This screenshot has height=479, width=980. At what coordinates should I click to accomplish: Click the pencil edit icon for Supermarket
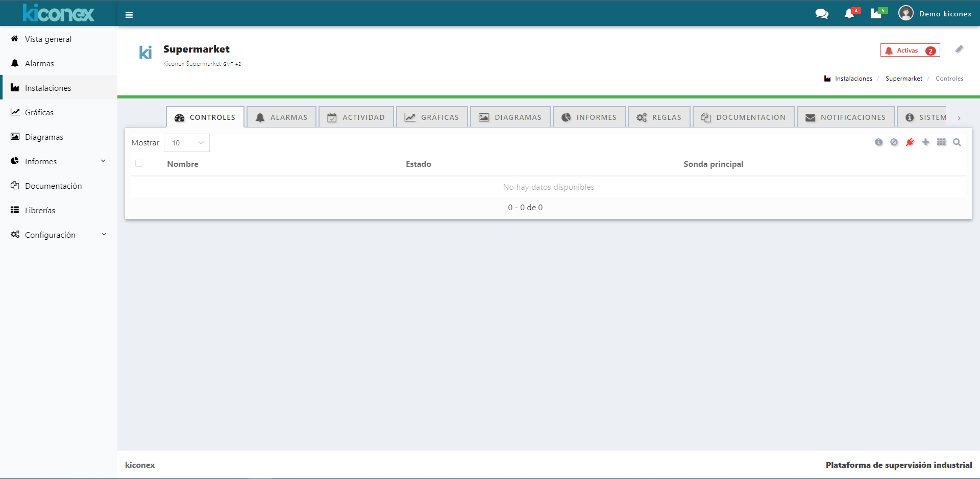point(959,49)
